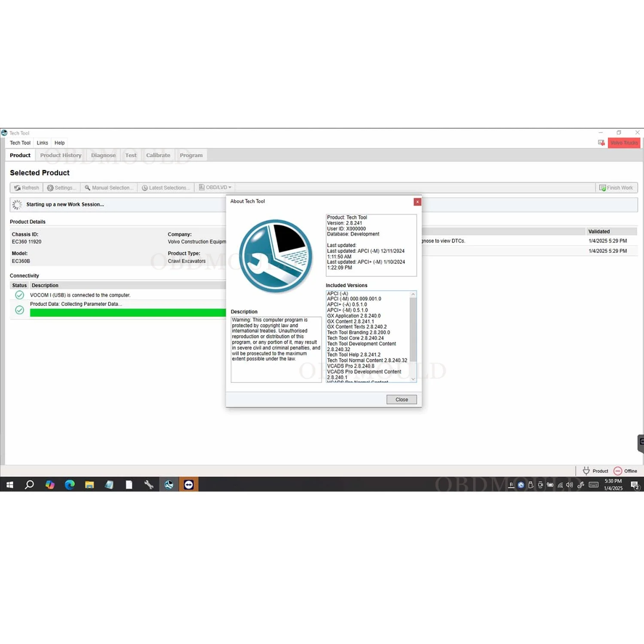Click the blue notebook app icon on taskbar
Image resolution: width=644 pixels, height=644 pixels.
click(x=109, y=485)
